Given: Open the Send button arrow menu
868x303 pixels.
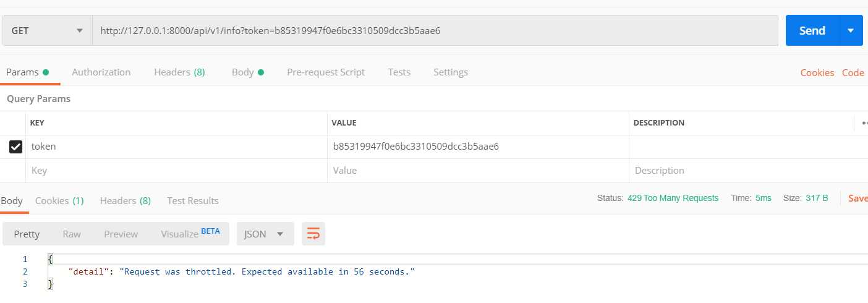Looking at the screenshot, I should (851, 30).
